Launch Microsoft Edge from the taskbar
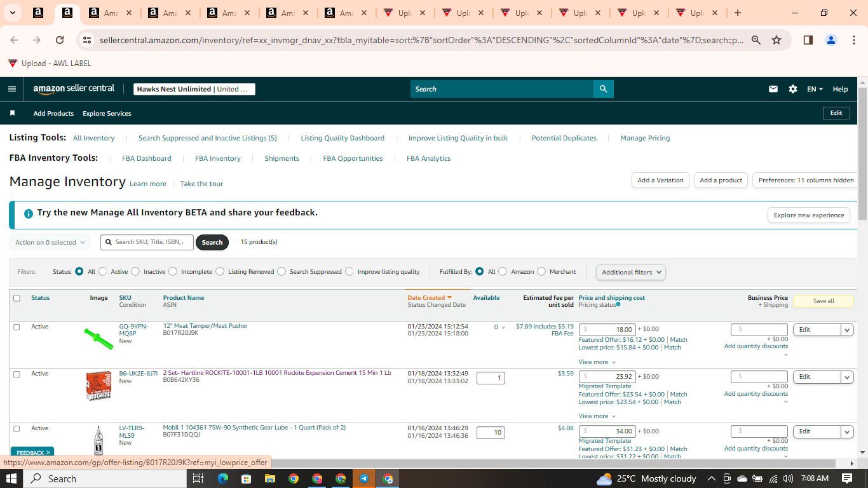 pos(222,478)
